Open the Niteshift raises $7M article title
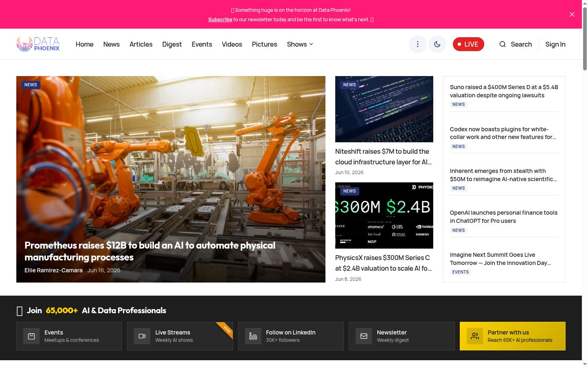588x368 pixels. click(383, 157)
